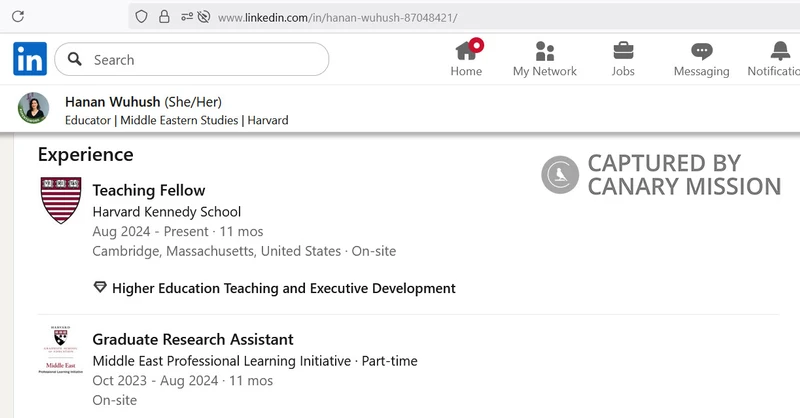800x418 pixels.
Task: Click the profile photo in the sticky header
Action: (33, 108)
